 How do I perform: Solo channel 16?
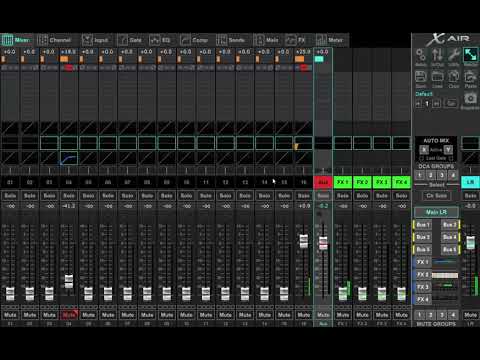tap(303, 196)
